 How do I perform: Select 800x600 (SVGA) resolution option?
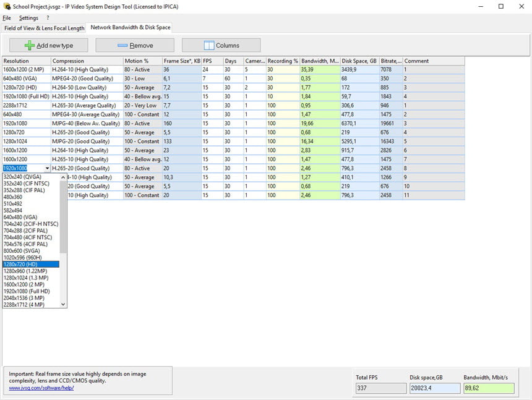[x=22, y=251]
